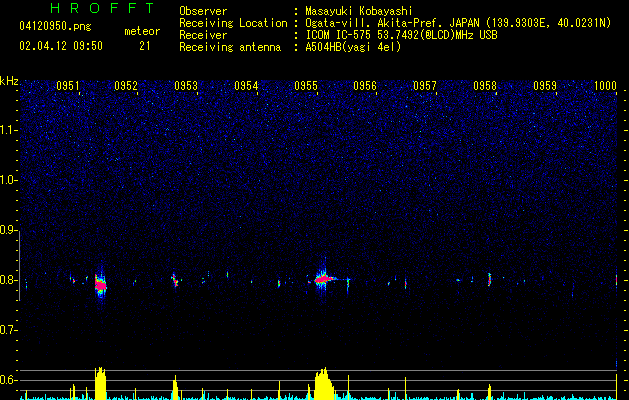Click the 1000 time marker
Viewport: 629px width, 400px height.
tap(605, 86)
